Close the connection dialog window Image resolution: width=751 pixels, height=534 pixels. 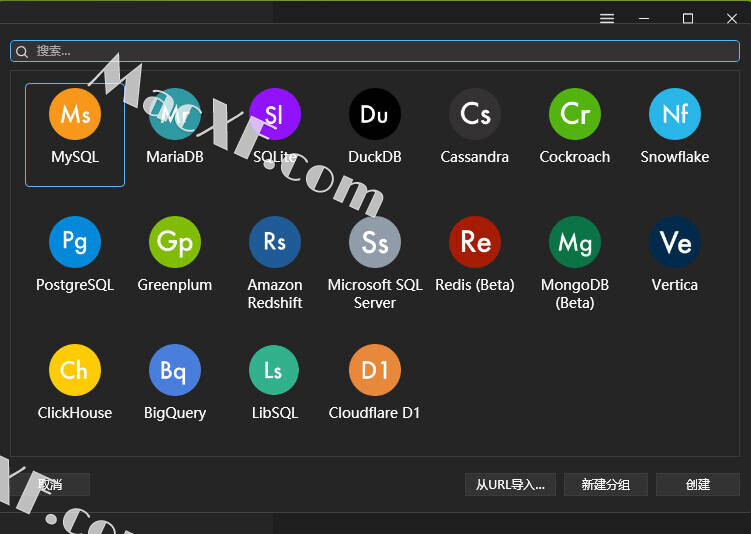point(731,19)
